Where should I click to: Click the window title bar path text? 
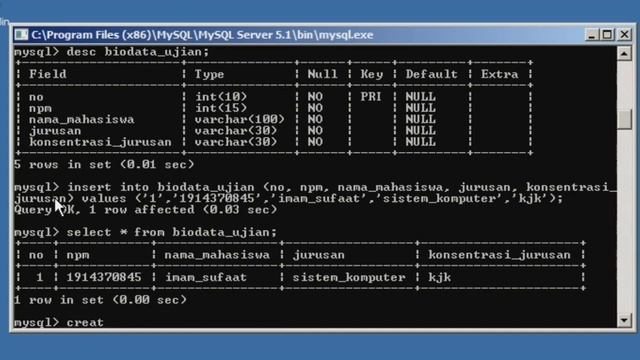point(202,35)
